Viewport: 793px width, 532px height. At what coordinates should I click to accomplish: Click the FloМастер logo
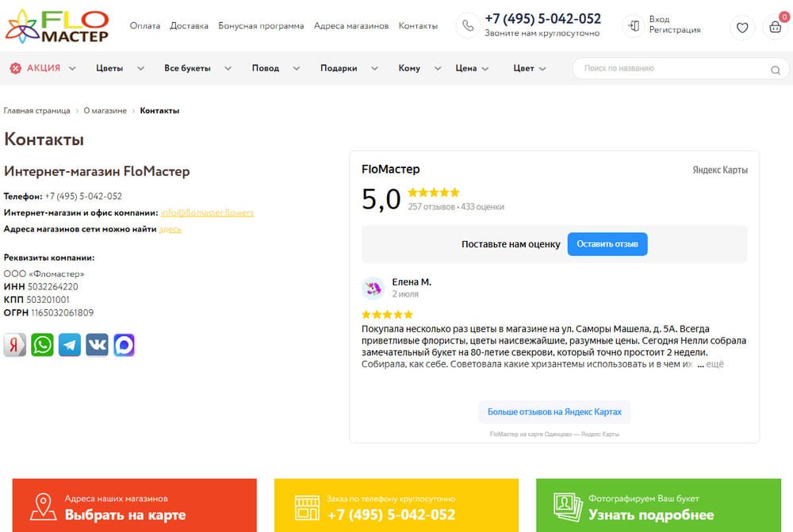click(x=56, y=26)
